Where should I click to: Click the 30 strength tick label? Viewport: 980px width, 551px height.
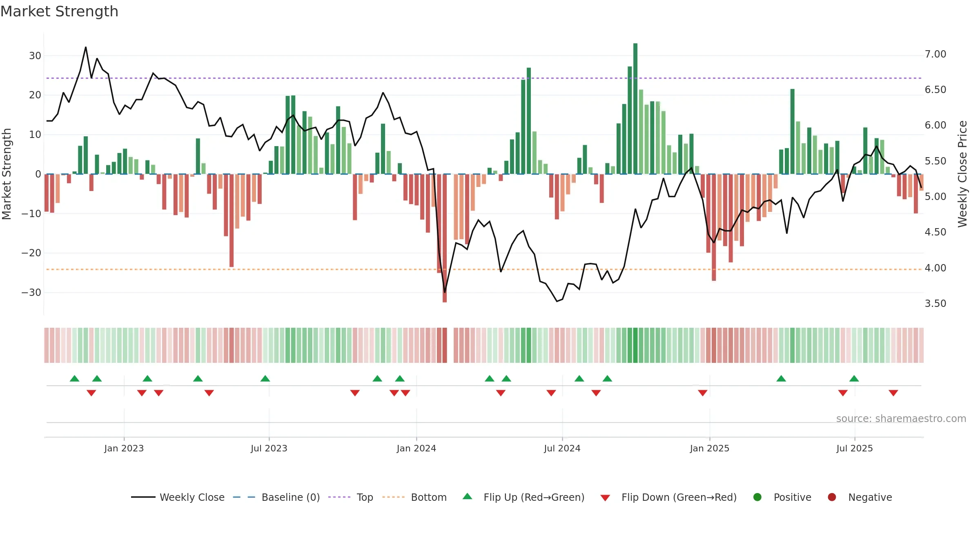pos(35,56)
